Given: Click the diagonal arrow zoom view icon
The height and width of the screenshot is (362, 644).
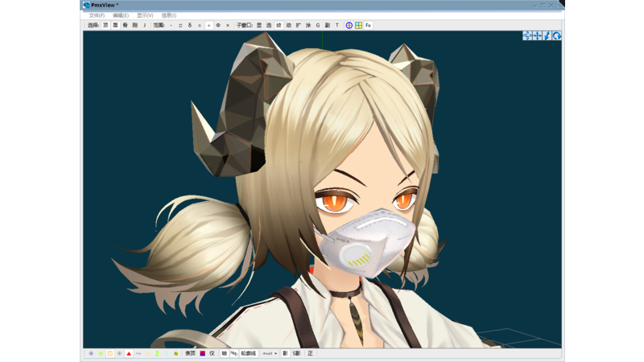Looking at the screenshot, I should coord(547,35).
